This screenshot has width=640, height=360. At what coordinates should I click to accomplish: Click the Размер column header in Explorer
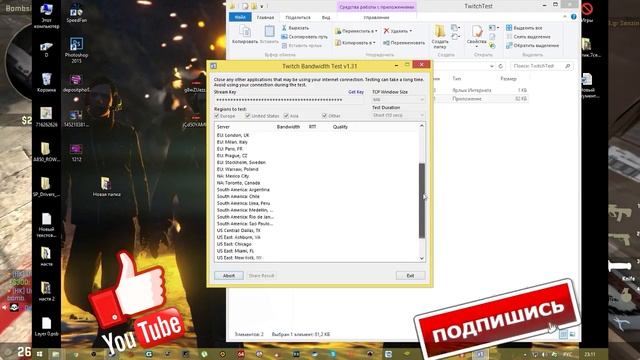point(509,79)
